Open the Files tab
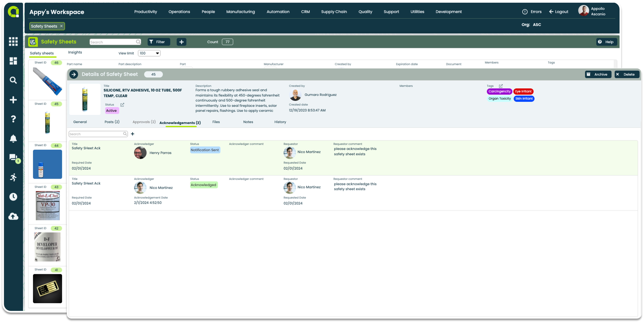Image resolution: width=644 pixels, height=323 pixels. click(x=216, y=122)
